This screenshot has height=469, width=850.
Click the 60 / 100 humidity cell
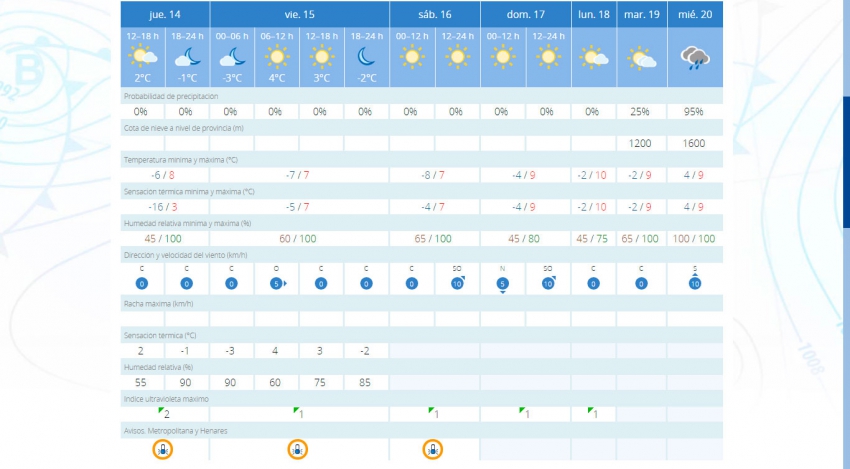tap(298, 239)
